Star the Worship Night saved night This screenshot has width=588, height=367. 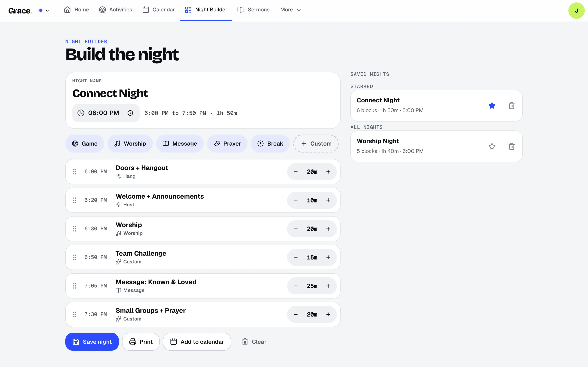pos(492,146)
